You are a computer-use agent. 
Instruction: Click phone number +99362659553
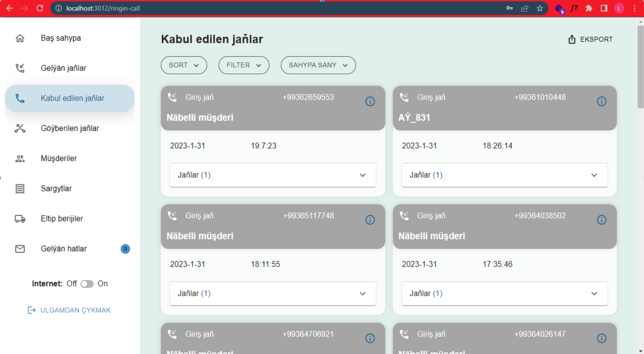(308, 97)
